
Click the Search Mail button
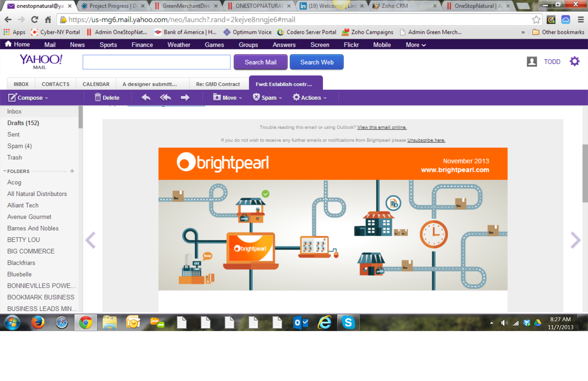click(x=260, y=62)
